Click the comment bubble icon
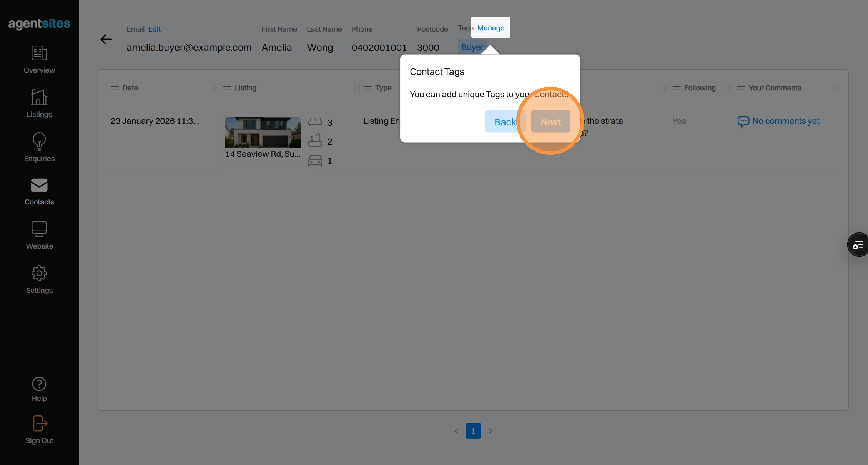The image size is (868, 465). 743,121
